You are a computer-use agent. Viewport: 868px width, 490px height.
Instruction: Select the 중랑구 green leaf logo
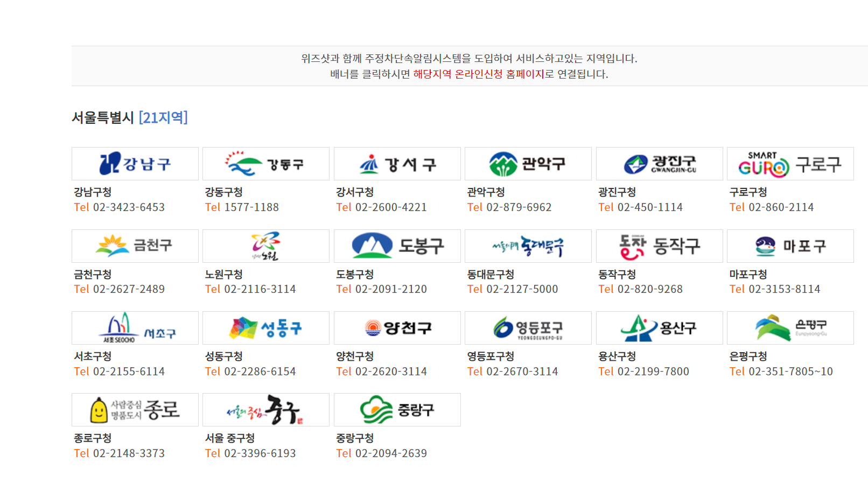(397, 410)
